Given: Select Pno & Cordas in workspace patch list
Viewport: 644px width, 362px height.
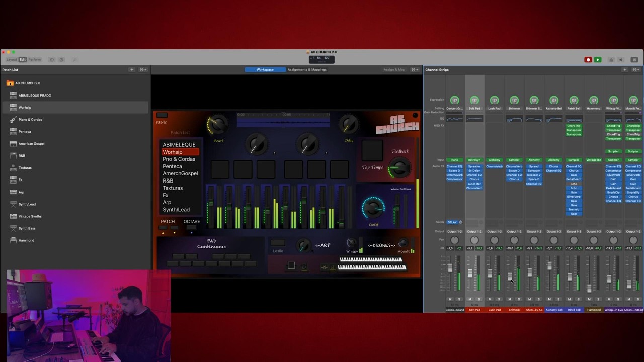Looking at the screenshot, I should (x=179, y=159).
